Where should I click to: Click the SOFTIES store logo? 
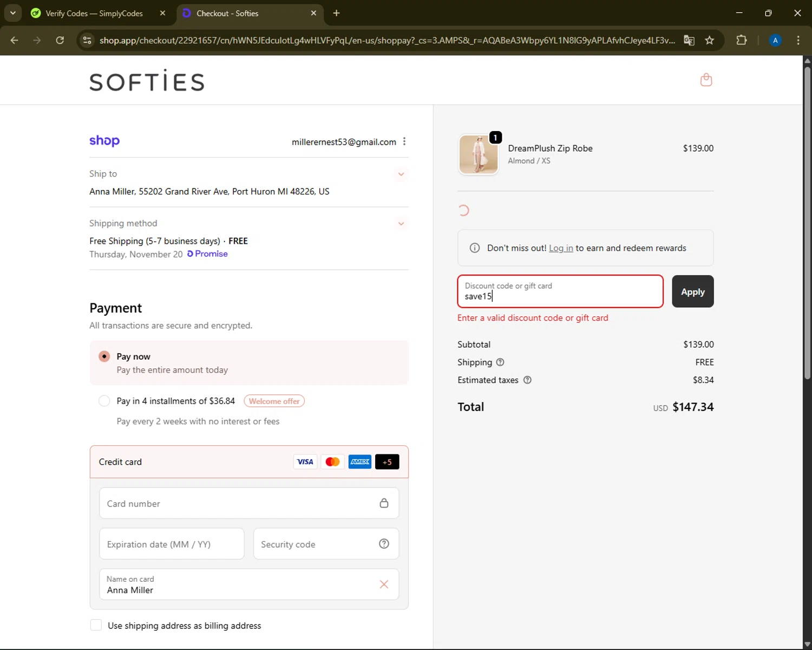[x=147, y=81]
